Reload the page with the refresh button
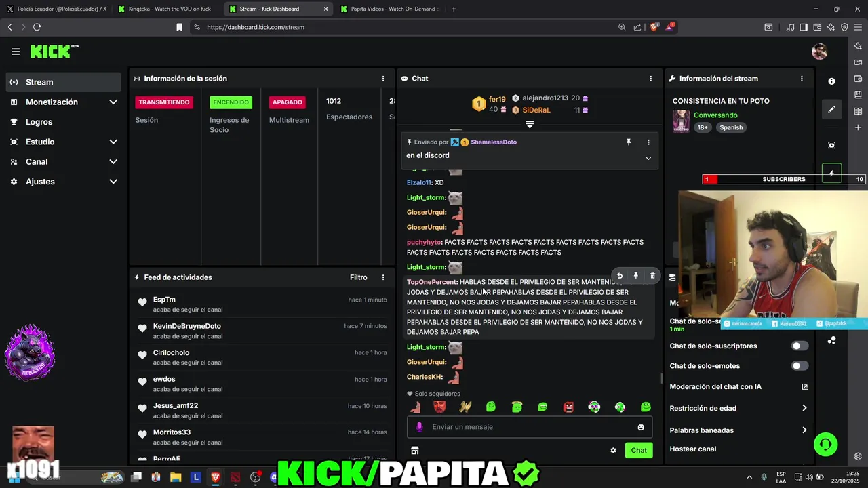 pyautogui.click(x=37, y=27)
